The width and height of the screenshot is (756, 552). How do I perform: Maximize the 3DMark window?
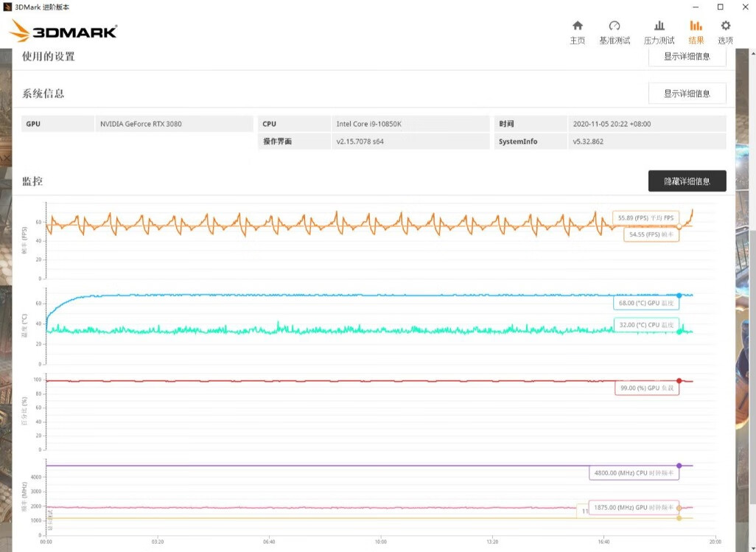point(721,7)
